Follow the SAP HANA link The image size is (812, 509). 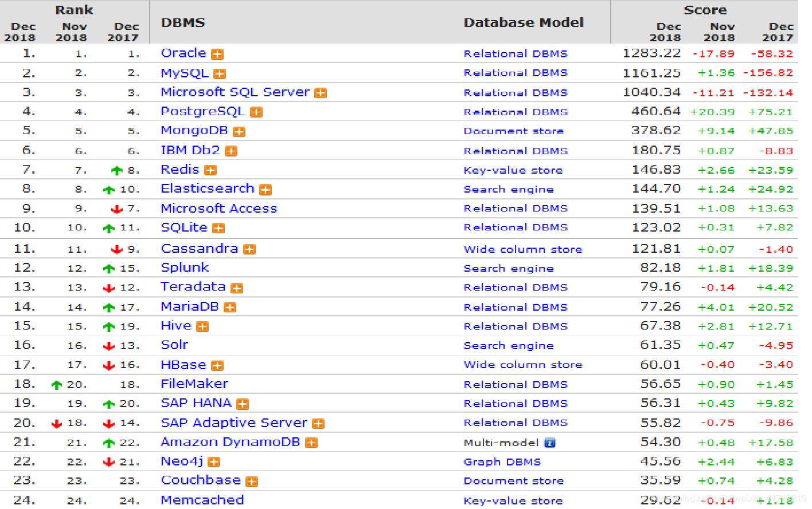(x=196, y=403)
